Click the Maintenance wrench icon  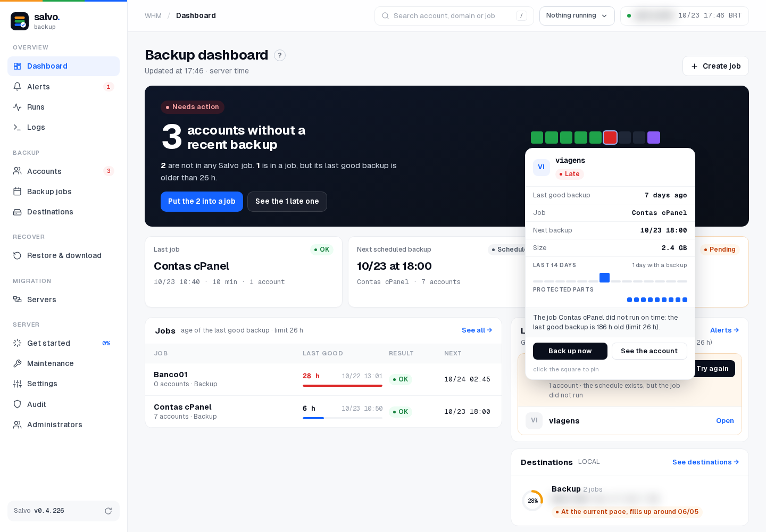[x=17, y=363]
